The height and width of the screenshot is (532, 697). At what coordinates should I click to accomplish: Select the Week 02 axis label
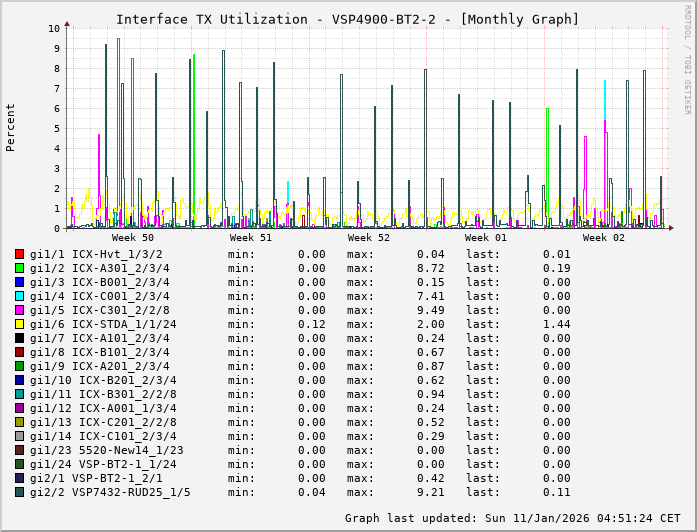point(604,238)
